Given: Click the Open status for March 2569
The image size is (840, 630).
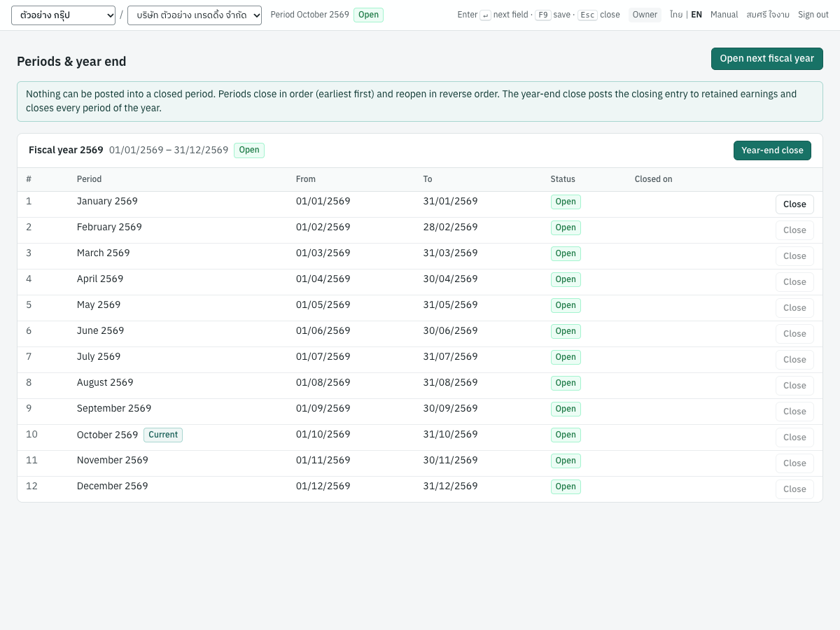Looking at the screenshot, I should click(x=566, y=253).
